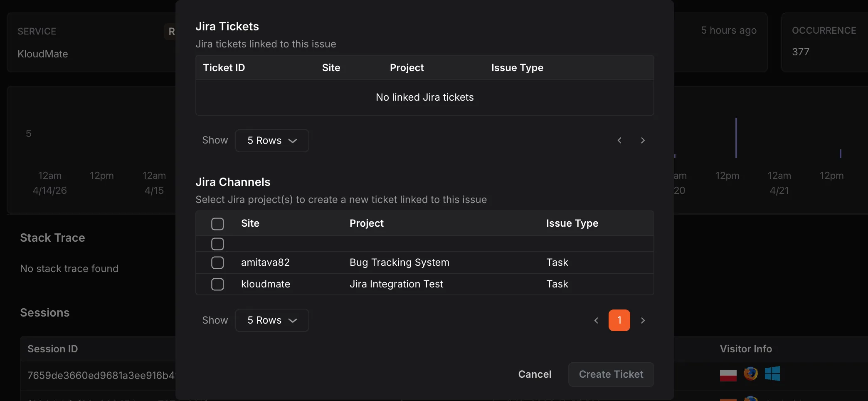This screenshot has width=868, height=401.
Task: Open rows dropdown under Jira Tickets table
Action: 272,141
